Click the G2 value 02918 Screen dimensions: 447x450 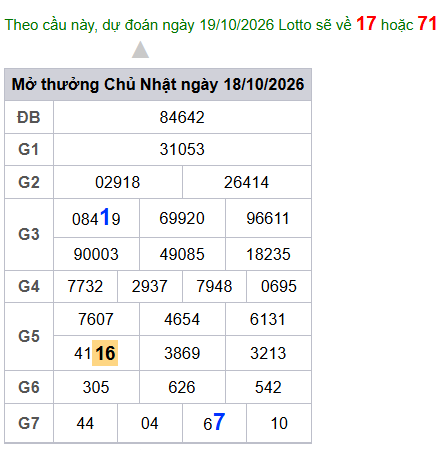pos(118,182)
